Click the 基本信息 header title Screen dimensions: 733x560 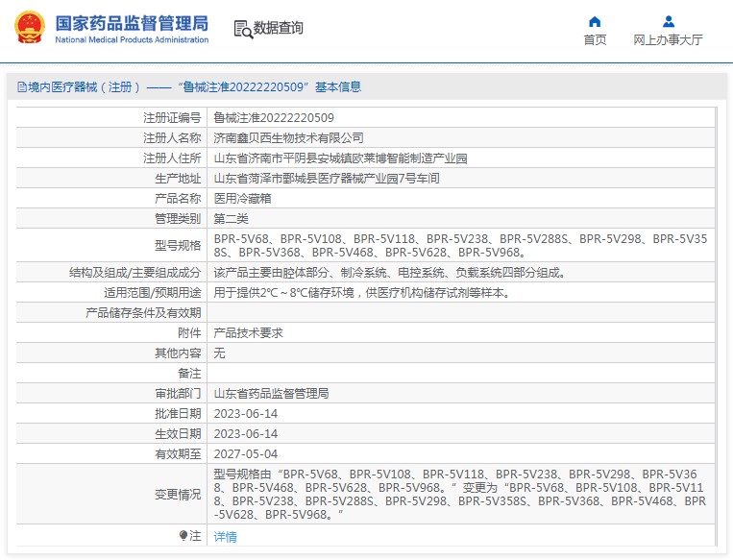[338, 87]
